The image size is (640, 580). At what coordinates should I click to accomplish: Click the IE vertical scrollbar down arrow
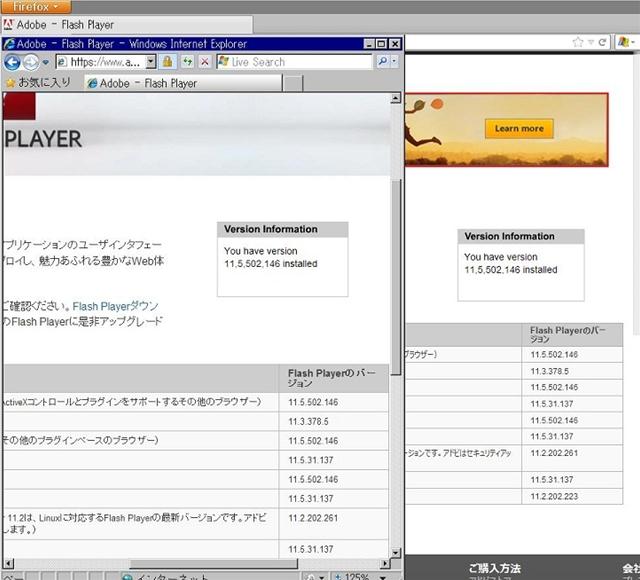pos(395,553)
